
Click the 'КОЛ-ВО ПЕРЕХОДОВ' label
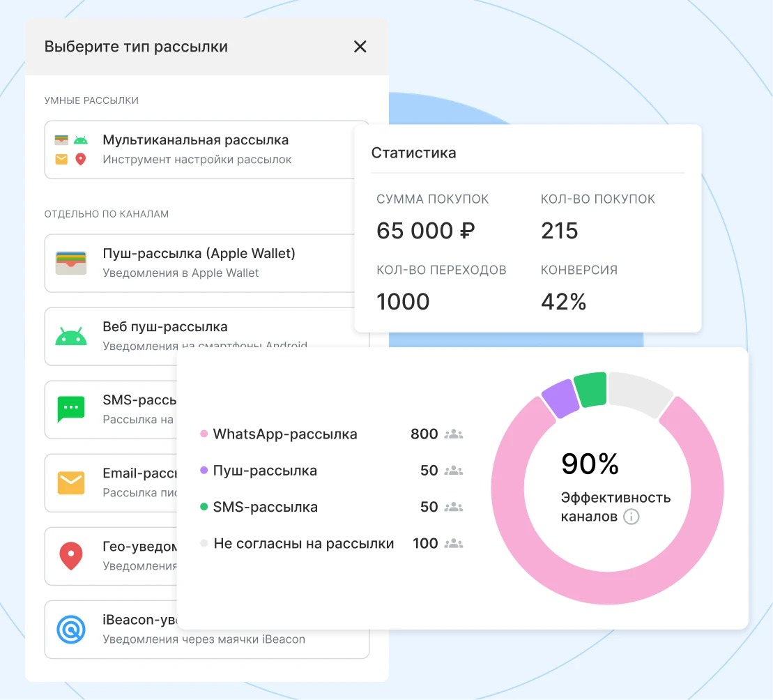click(442, 270)
